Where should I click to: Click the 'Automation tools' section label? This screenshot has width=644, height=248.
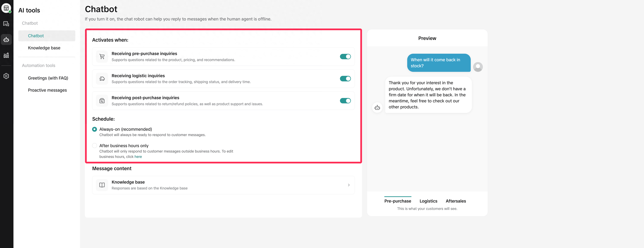coord(38,65)
